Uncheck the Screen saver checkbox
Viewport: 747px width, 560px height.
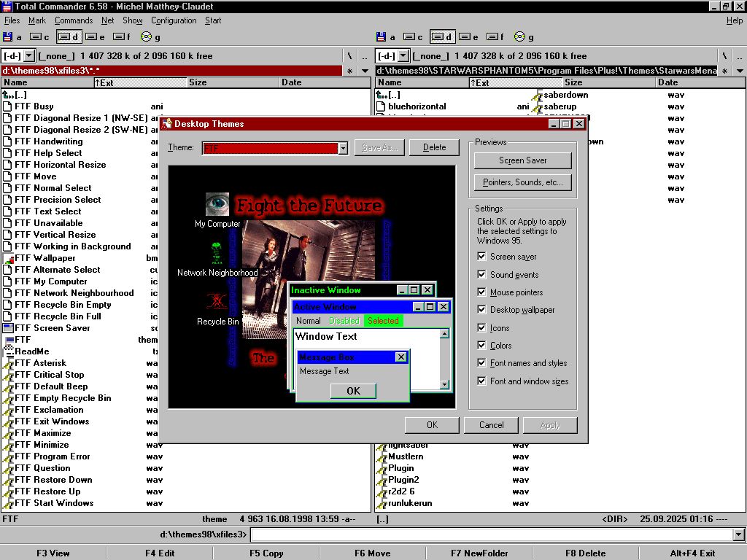[481, 257]
